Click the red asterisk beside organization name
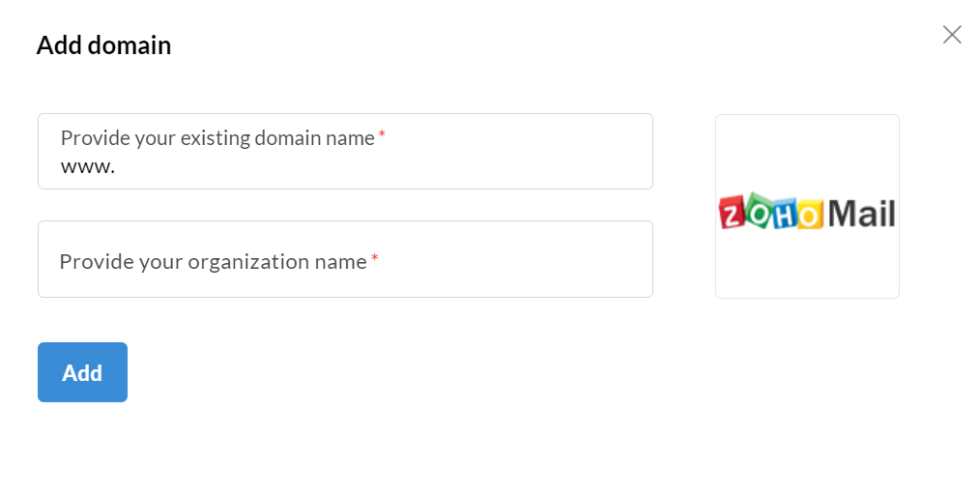980x497 pixels. coord(374,259)
